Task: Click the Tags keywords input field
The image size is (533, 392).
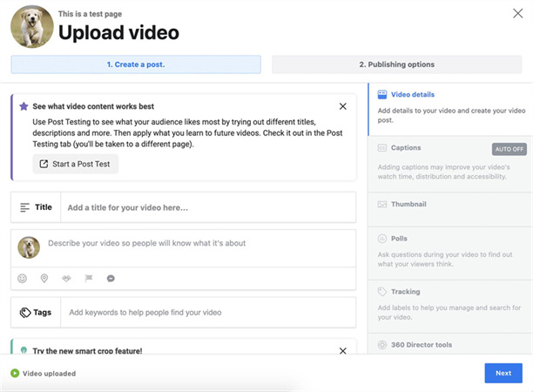Action: [x=207, y=312]
